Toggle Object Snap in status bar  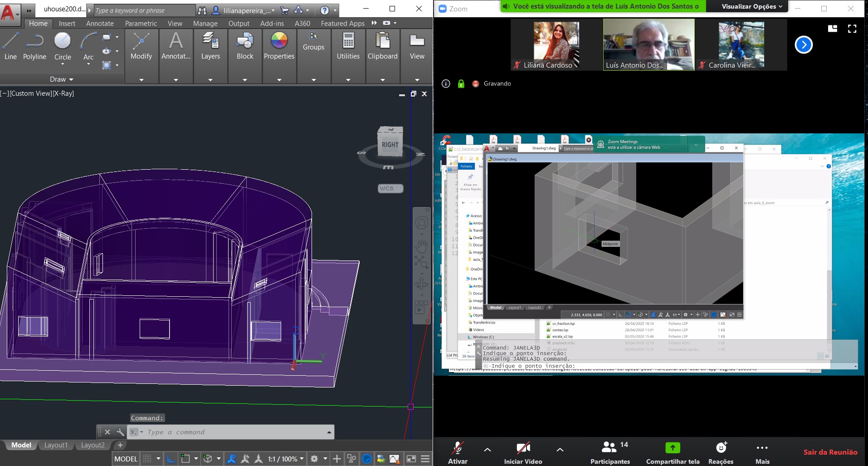click(185, 459)
